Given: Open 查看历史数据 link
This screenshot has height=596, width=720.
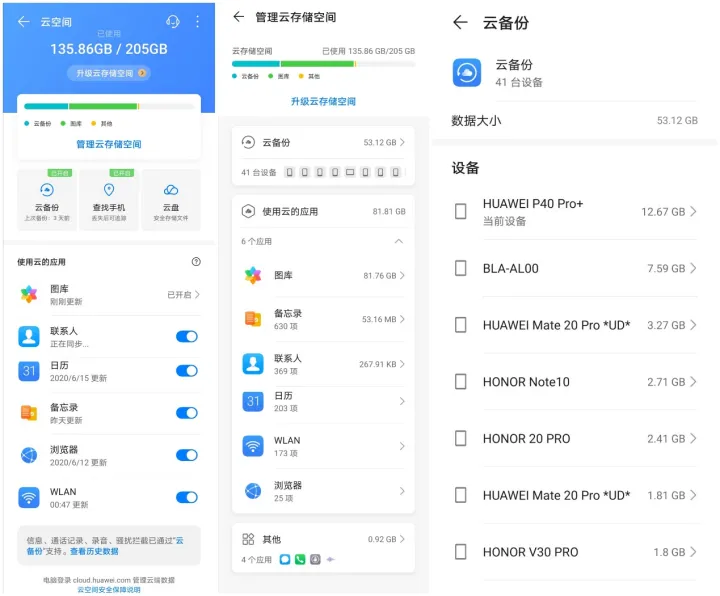Looking at the screenshot, I should pos(94,551).
